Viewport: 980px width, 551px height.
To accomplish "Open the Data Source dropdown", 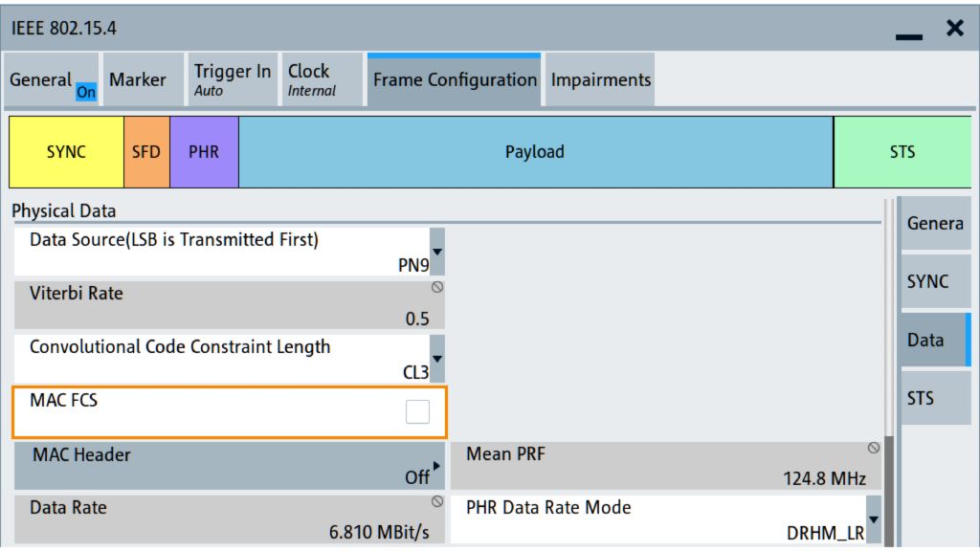I will [x=437, y=253].
